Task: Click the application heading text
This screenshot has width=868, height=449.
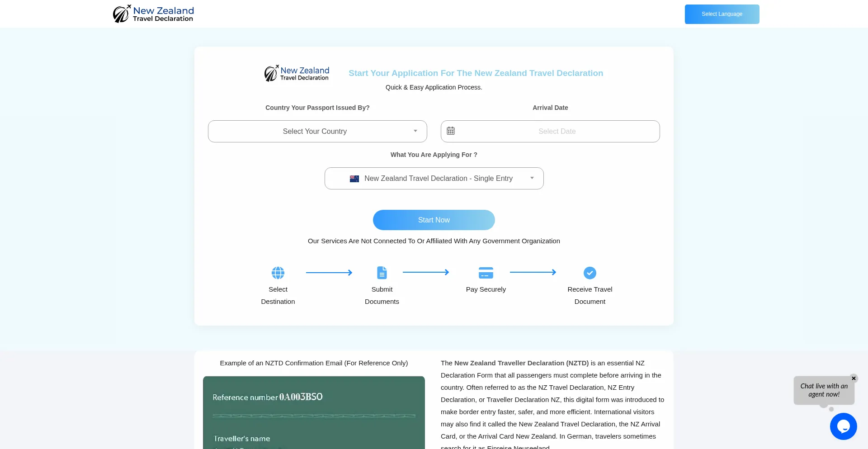Action: [476, 73]
